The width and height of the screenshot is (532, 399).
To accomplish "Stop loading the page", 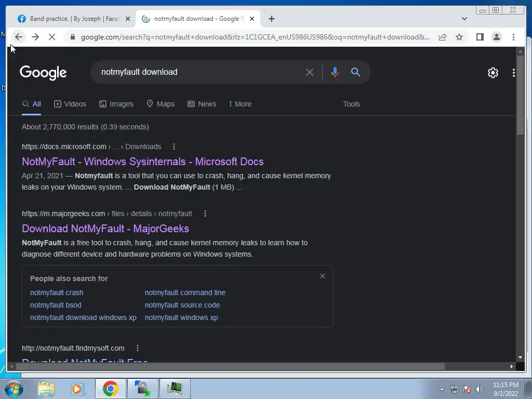I will (x=52, y=37).
